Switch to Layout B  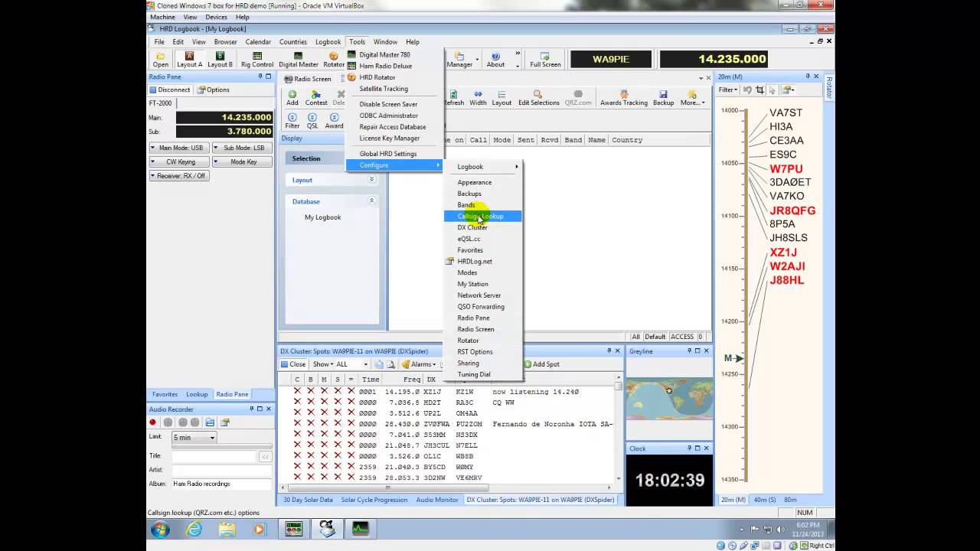(x=220, y=60)
